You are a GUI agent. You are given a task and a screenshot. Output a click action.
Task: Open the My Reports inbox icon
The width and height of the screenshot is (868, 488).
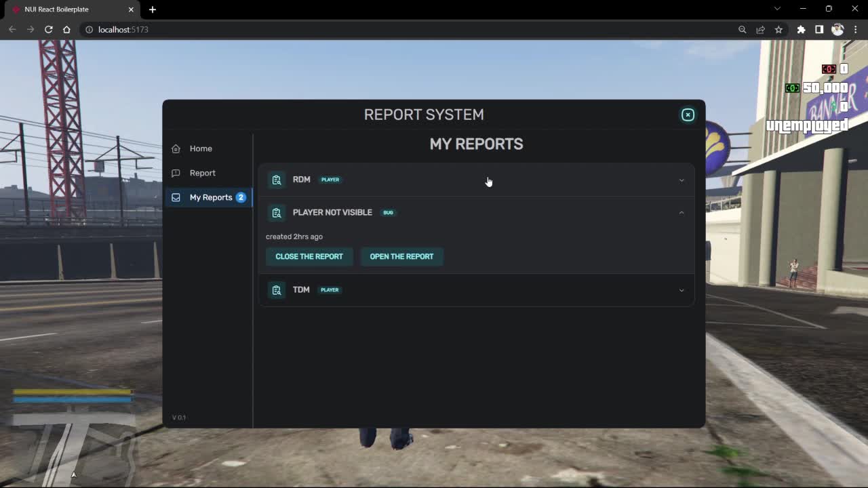[176, 197]
